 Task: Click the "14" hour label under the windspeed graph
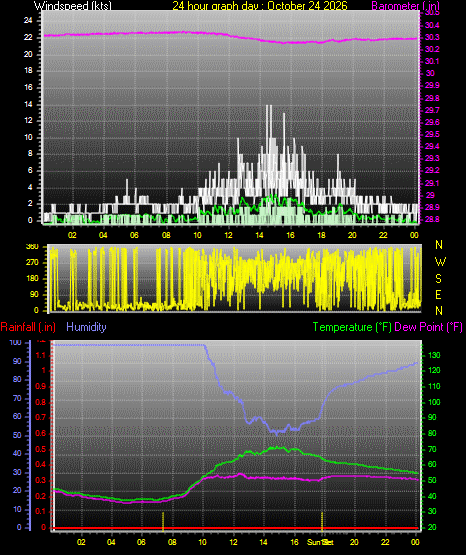tap(259, 235)
